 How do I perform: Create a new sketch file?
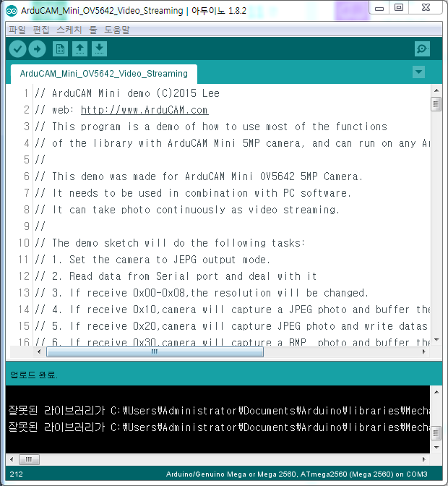point(60,49)
